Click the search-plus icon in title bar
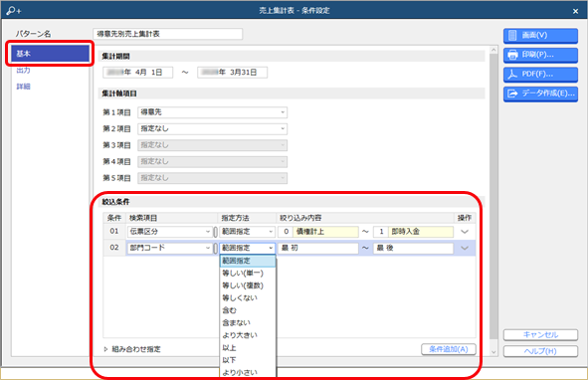Viewport: 588px width, 380px height. click(x=14, y=11)
